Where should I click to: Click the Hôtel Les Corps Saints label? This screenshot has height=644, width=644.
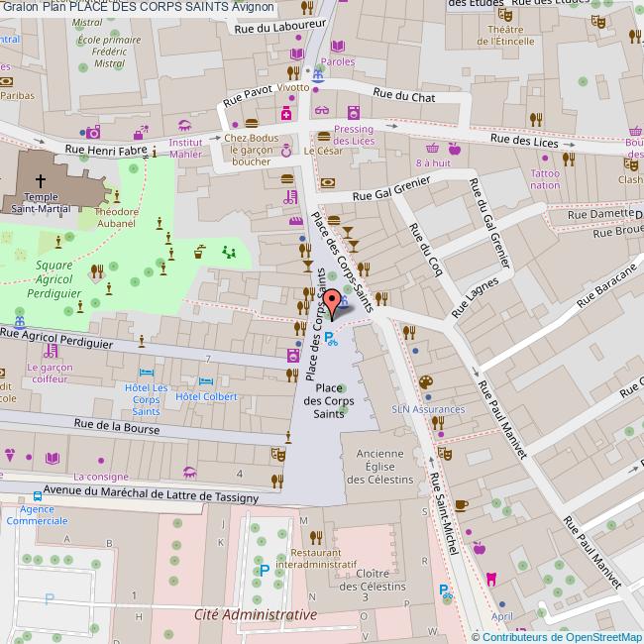coord(147,398)
